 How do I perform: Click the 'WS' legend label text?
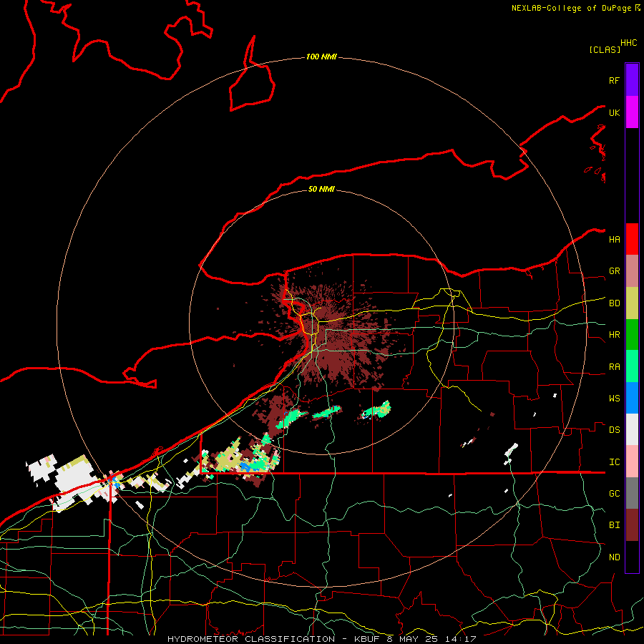pos(614,399)
